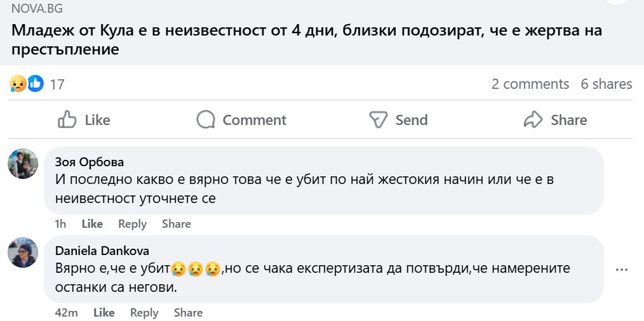Screen dimensions: 644x321
Task: Click the blue like reaction icon
Action: [36, 84]
